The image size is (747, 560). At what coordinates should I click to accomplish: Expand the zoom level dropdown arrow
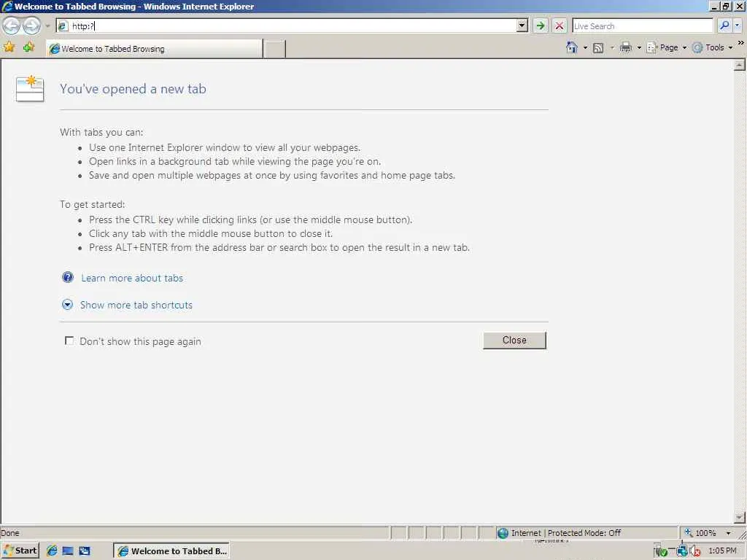(x=728, y=533)
